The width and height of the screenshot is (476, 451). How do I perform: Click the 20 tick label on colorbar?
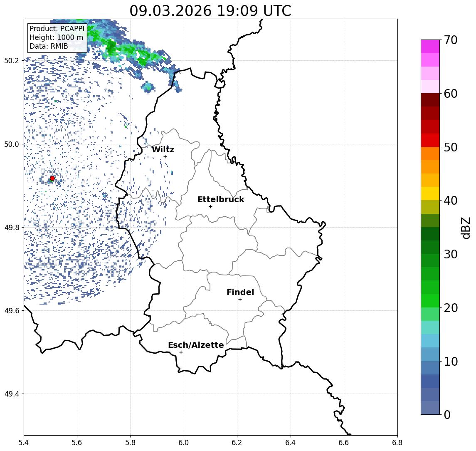[451, 307]
